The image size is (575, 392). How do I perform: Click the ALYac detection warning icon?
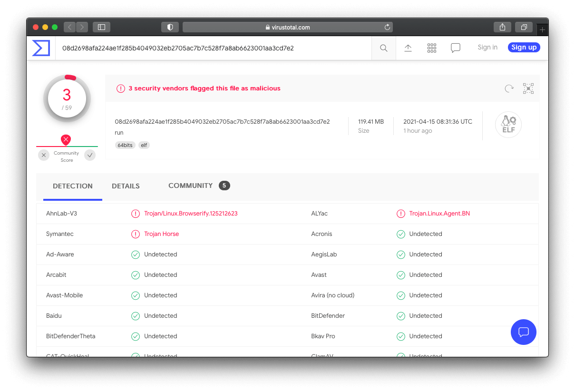pos(401,214)
